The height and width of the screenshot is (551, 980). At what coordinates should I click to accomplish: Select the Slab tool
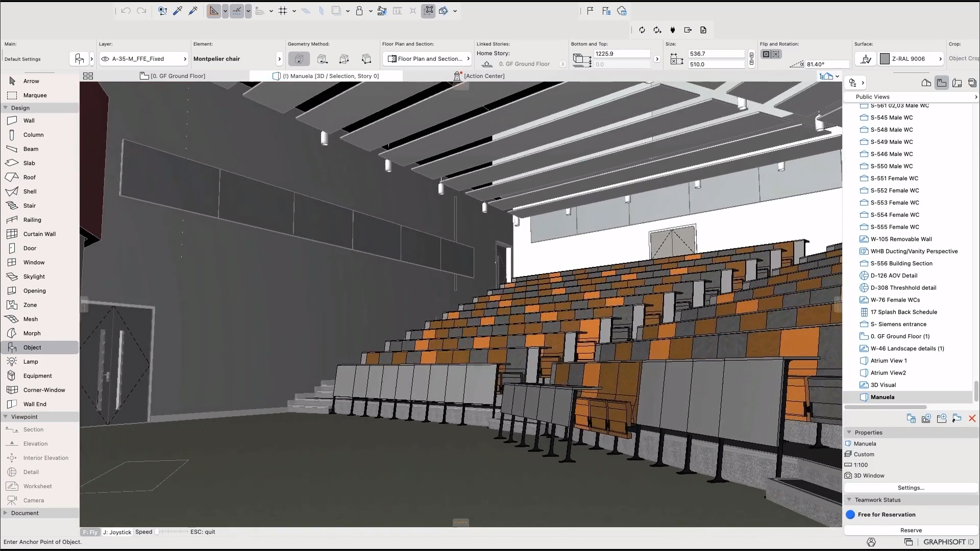point(39,163)
